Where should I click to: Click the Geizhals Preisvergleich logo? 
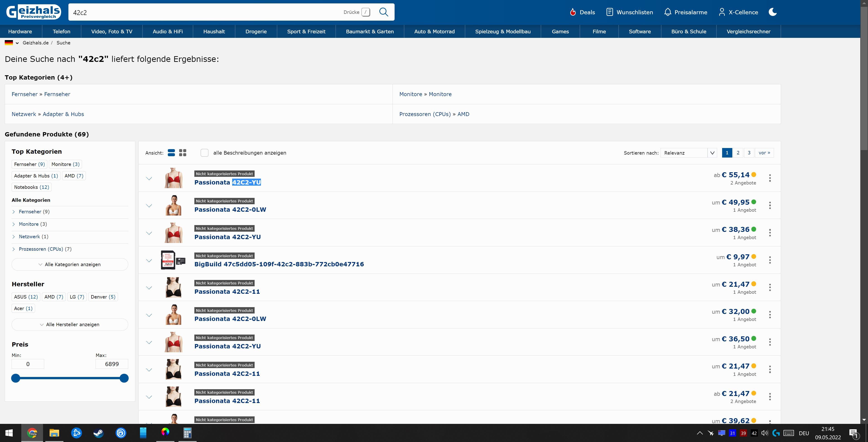click(33, 12)
